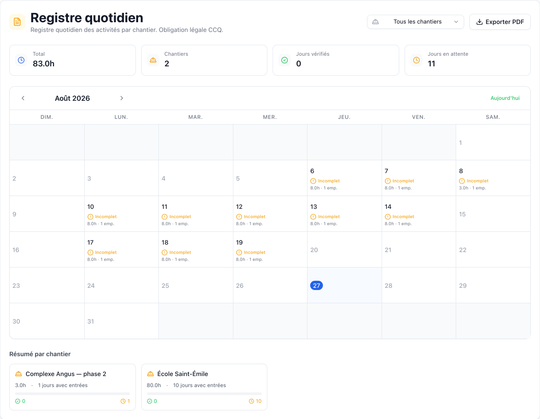The height and width of the screenshot is (419, 540).
Task: Click the Registre quotidien document icon
Action: pyautogui.click(x=17, y=22)
